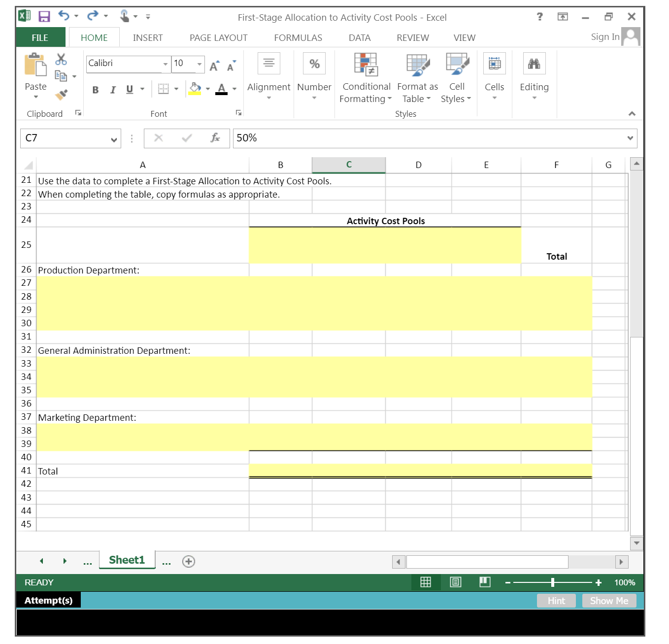Select the HOME tab

coord(94,37)
